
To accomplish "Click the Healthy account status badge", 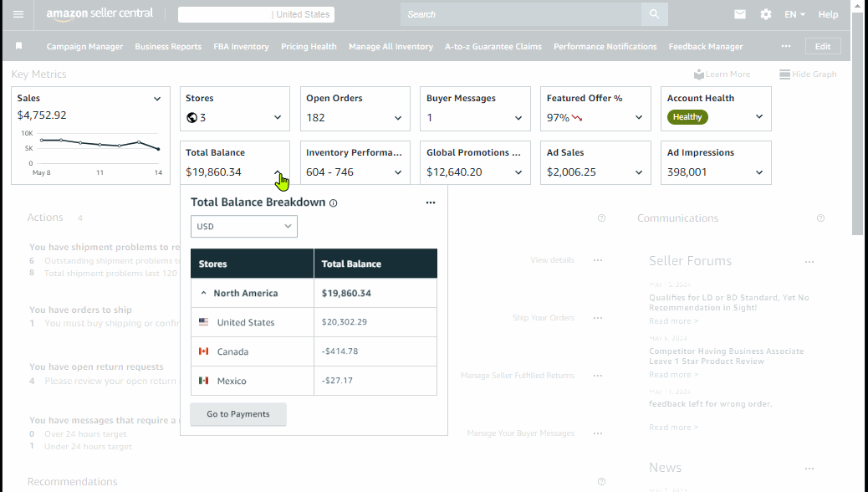I will click(x=687, y=117).
